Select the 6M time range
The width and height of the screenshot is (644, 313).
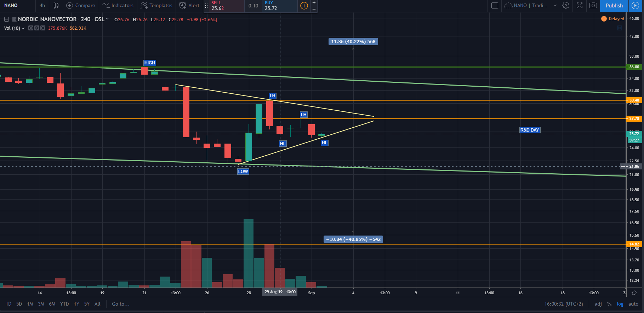[x=52, y=304]
